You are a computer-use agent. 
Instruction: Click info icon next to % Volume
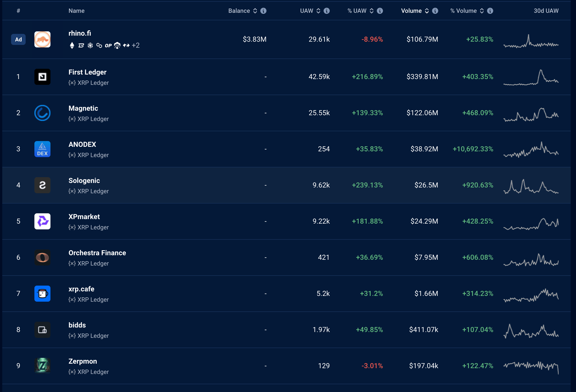490,11
